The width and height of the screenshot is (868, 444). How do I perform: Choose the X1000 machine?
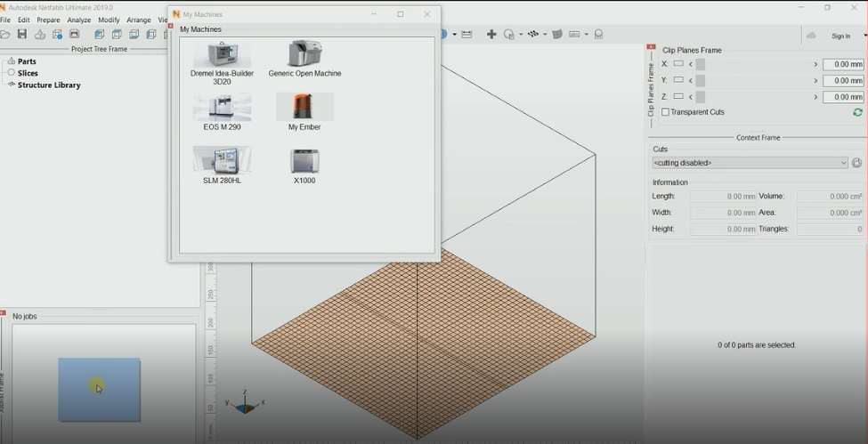(304, 165)
